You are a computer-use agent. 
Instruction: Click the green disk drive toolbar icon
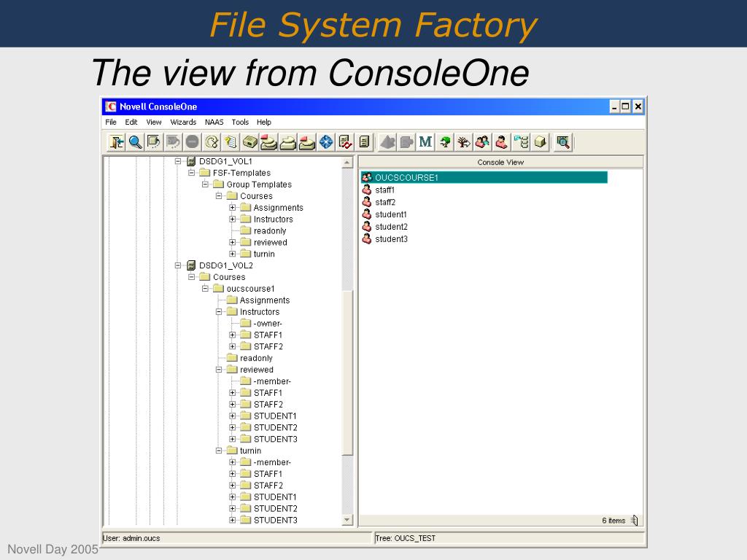pos(249,142)
